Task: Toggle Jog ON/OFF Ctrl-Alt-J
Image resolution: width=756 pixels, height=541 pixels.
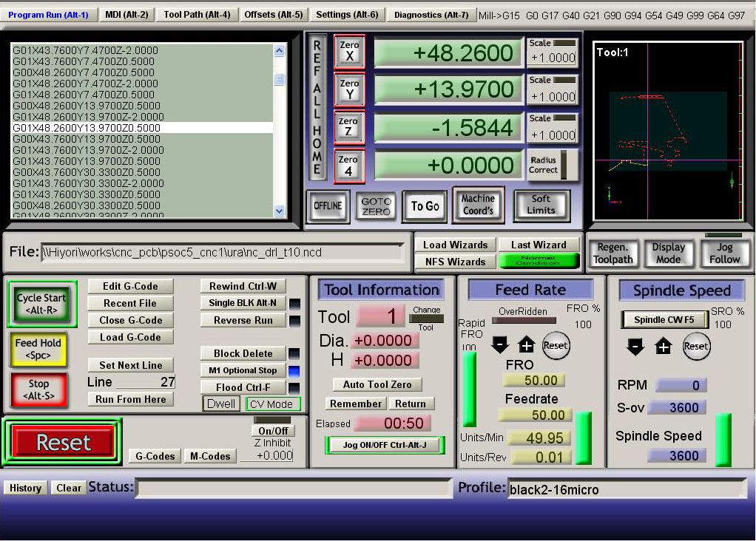Action: click(384, 445)
